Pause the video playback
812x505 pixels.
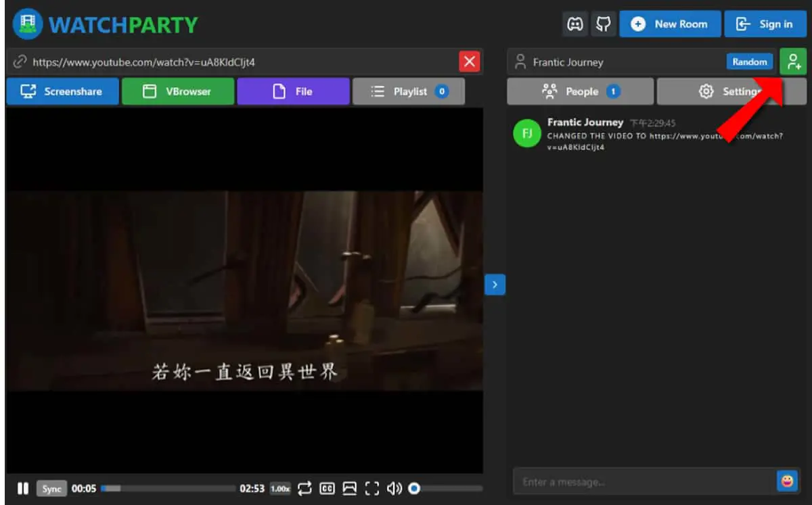23,488
